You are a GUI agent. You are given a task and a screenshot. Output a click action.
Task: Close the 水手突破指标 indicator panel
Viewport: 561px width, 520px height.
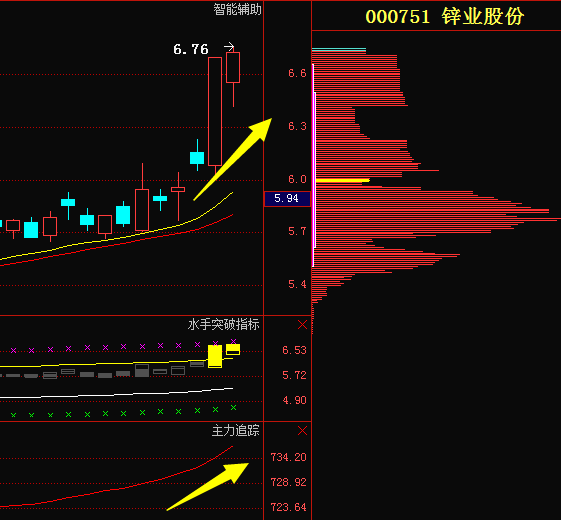[302, 325]
